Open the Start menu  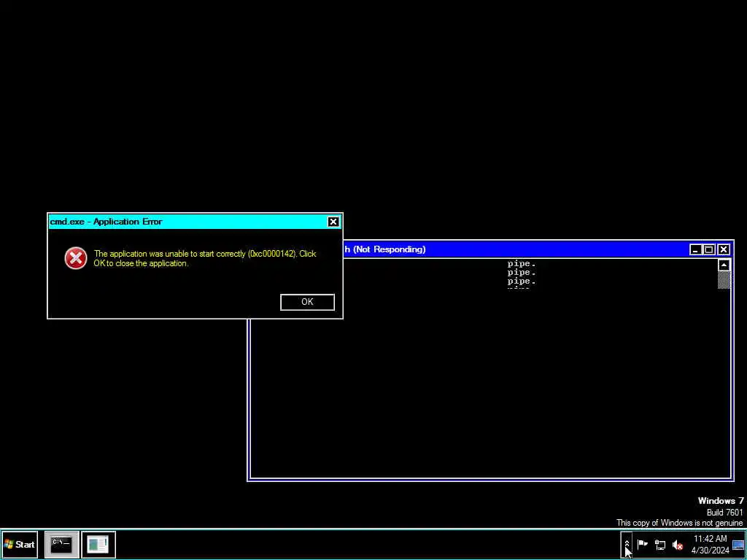pos(19,544)
